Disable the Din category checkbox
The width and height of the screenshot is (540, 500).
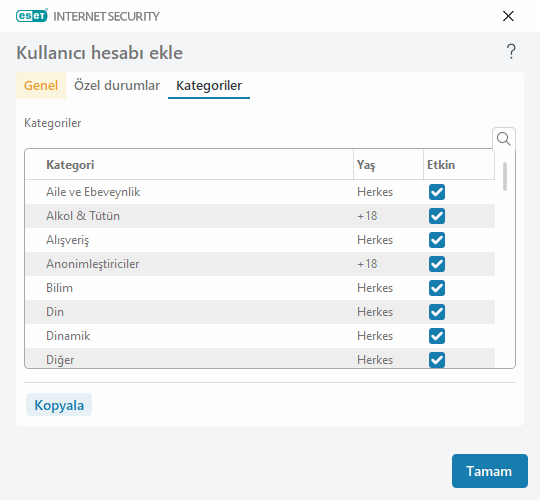[x=437, y=312]
